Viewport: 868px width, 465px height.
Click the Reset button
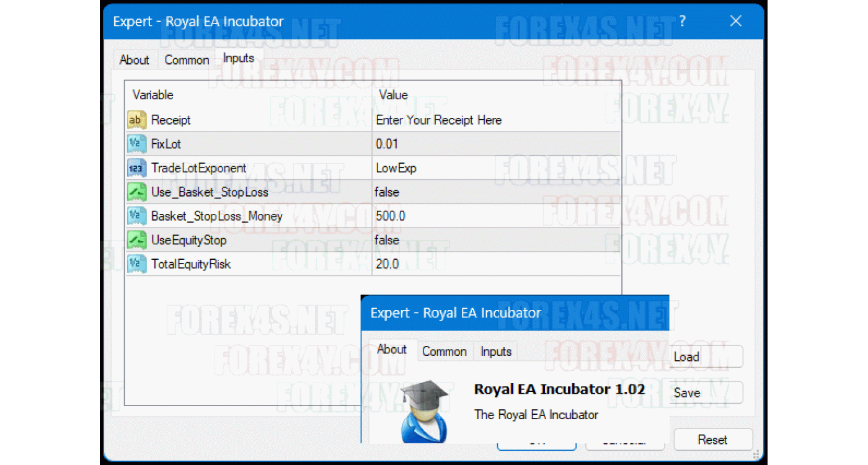[712, 440]
